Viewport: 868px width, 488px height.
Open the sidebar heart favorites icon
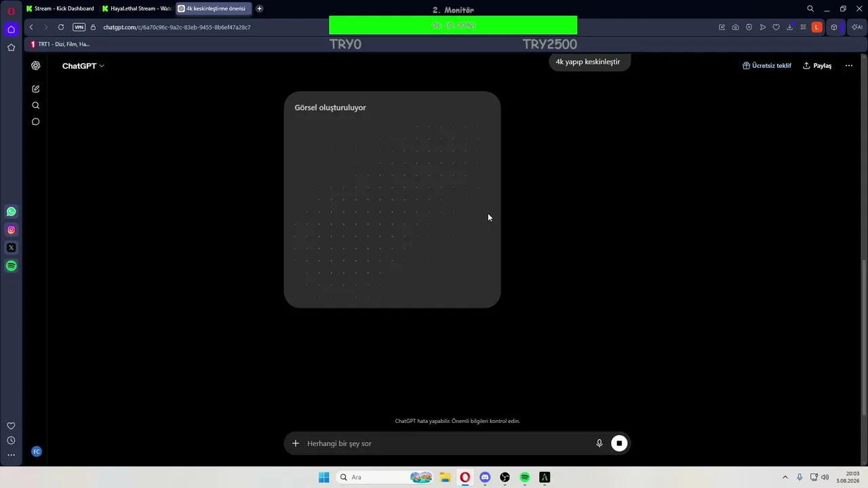pyautogui.click(x=11, y=426)
